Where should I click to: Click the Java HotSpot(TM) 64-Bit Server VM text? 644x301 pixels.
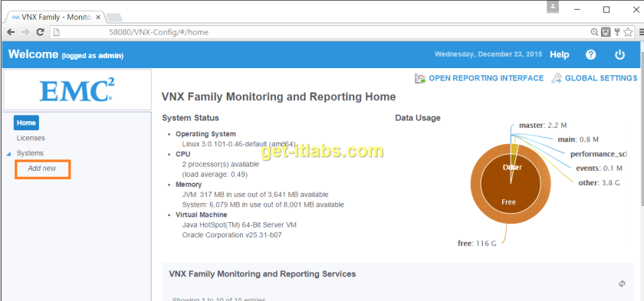click(239, 224)
